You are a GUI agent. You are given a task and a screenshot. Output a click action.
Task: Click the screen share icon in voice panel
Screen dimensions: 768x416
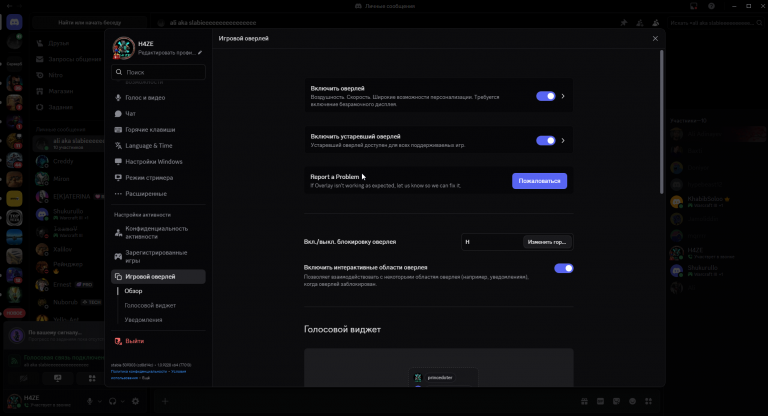pos(58,378)
